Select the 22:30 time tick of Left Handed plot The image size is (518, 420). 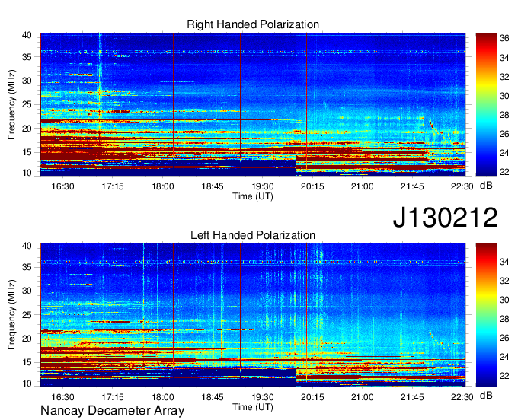point(462,397)
